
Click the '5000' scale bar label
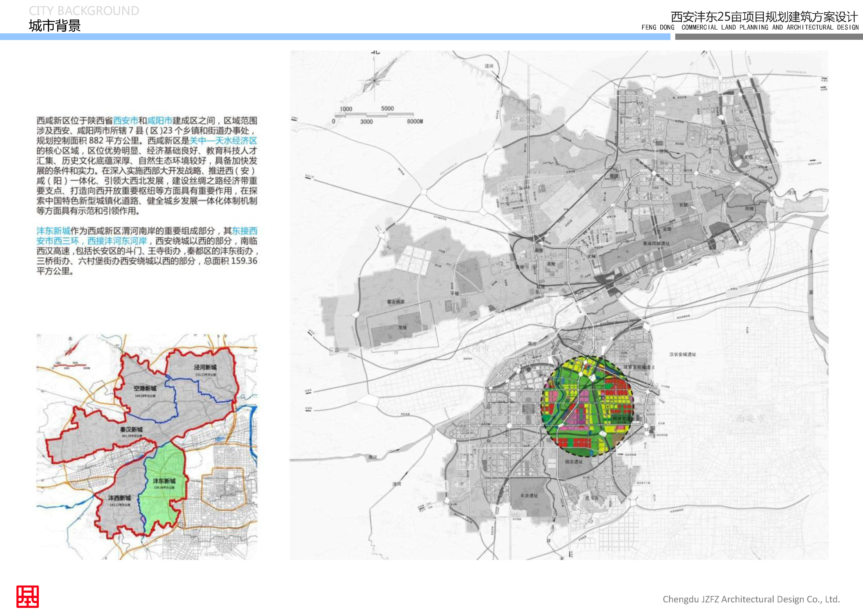387,108
